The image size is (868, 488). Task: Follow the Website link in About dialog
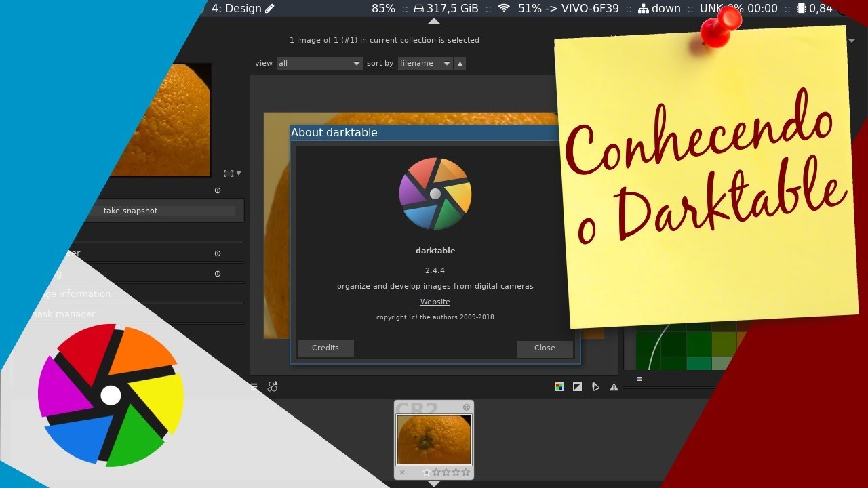coord(435,302)
